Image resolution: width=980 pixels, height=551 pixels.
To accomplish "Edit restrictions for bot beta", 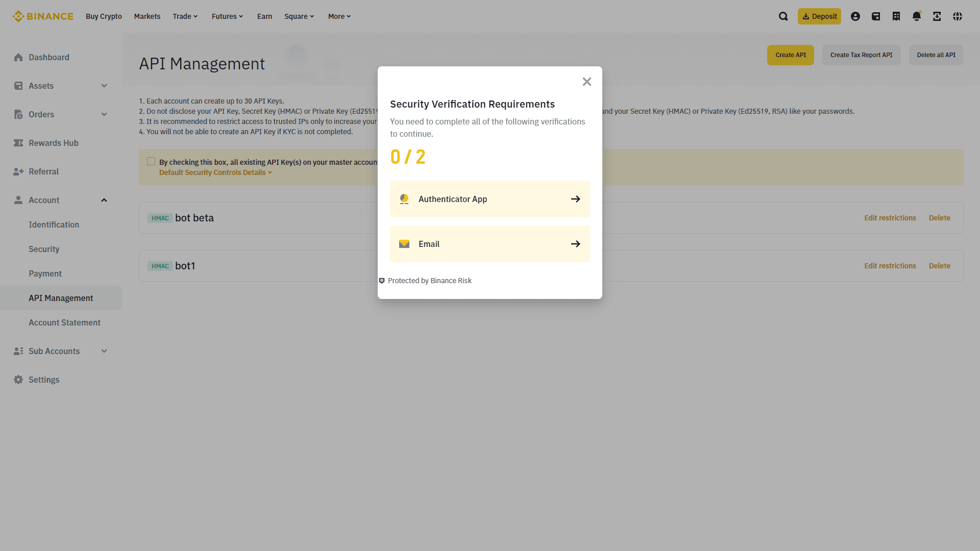I will (890, 218).
